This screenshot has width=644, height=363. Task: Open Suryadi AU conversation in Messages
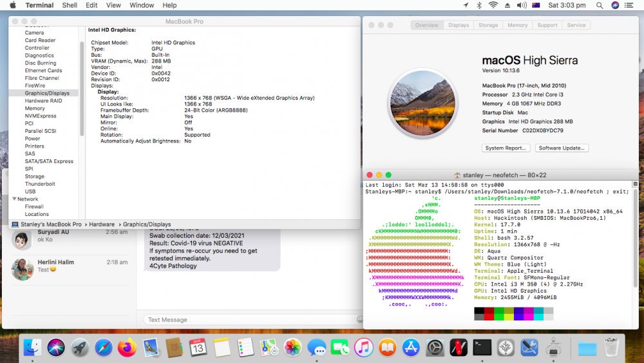click(70, 240)
